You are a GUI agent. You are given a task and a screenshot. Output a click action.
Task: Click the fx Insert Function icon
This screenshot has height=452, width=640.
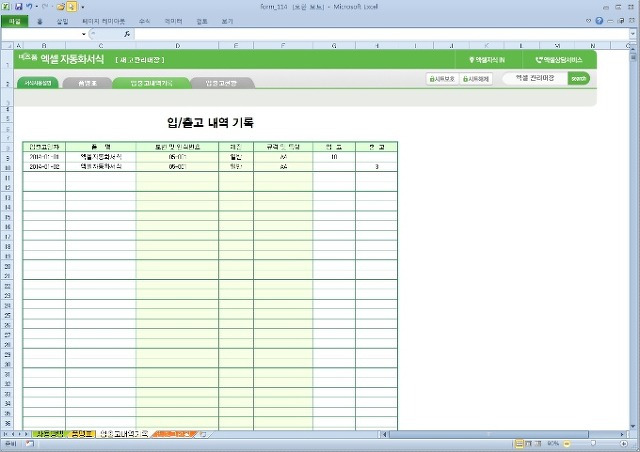(127, 34)
